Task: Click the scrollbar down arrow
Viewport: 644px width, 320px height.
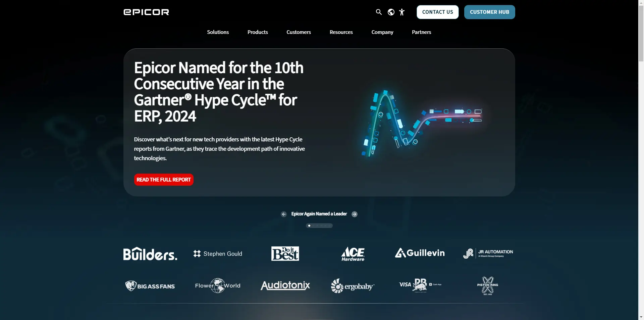Action: (x=641, y=317)
